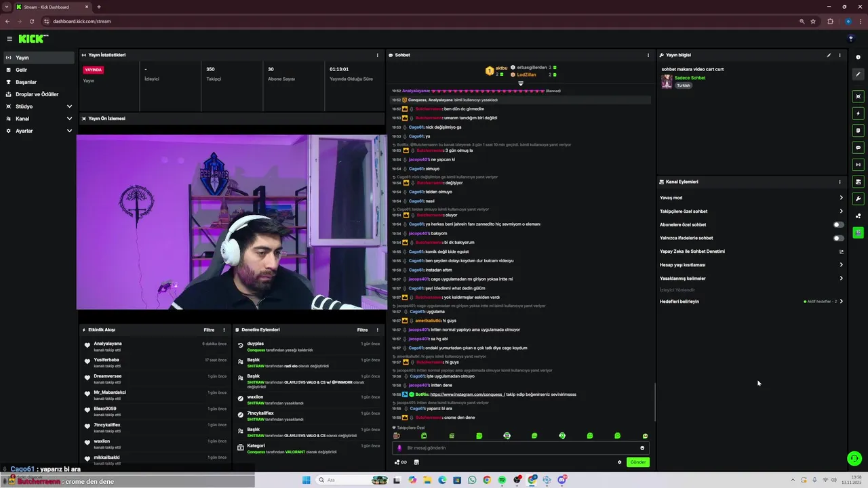Expand Hedefleri belirleyin option

coord(841,301)
